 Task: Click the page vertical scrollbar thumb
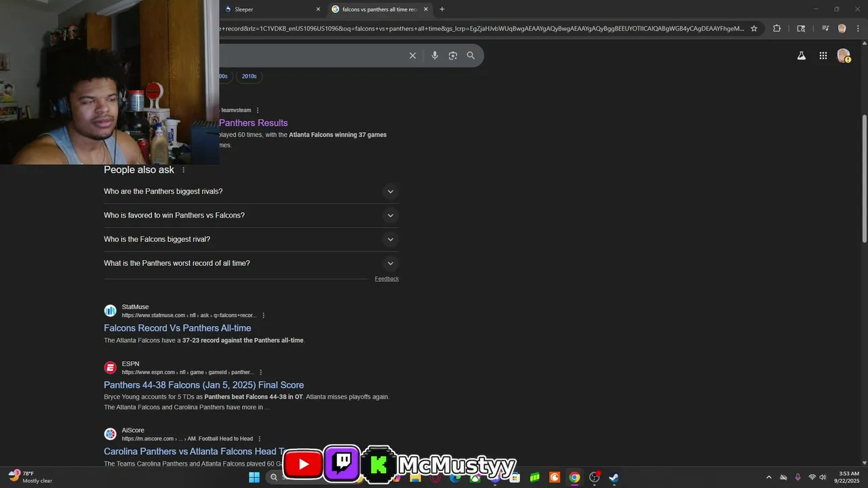pos(864,178)
